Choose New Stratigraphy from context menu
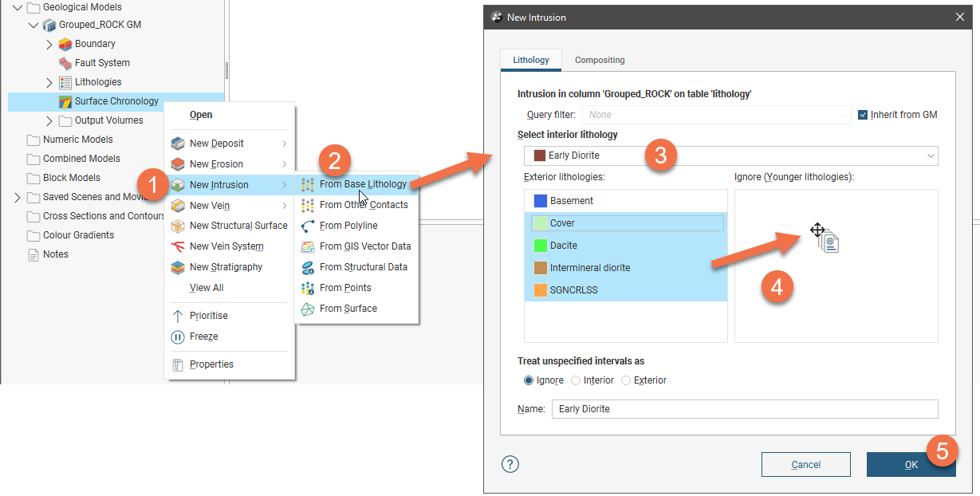This screenshot has width=980, height=496. coord(226,267)
